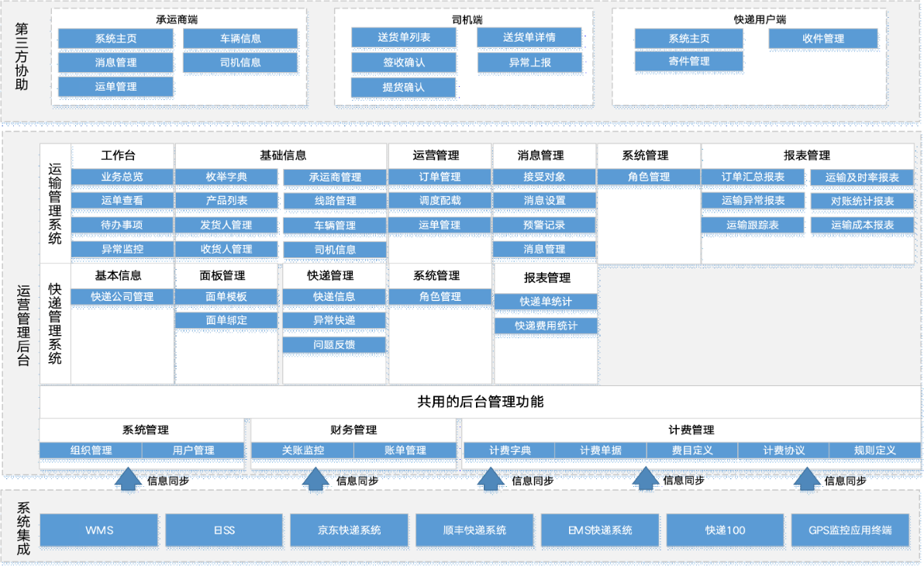
Task: Select the 运单查看 item
Action: (x=122, y=201)
